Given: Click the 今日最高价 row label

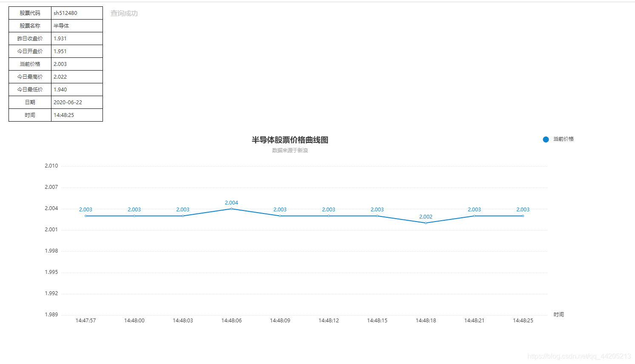Looking at the screenshot, I should pos(30,77).
